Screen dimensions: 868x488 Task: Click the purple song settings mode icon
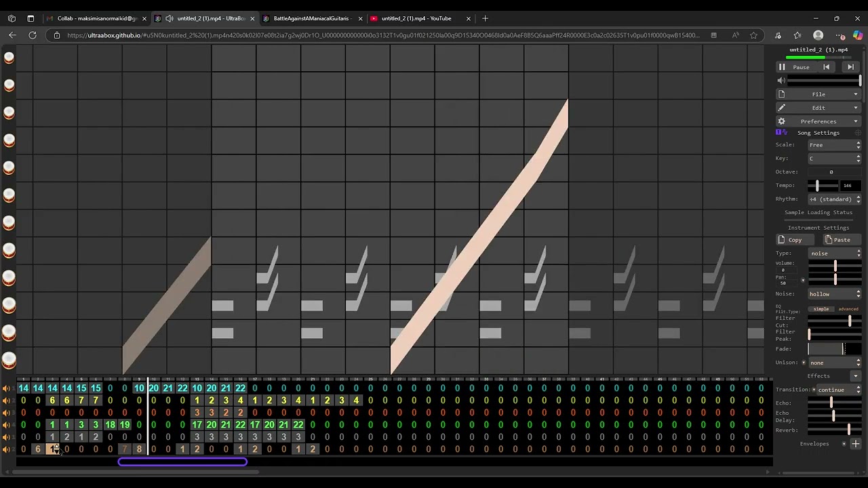(x=781, y=132)
